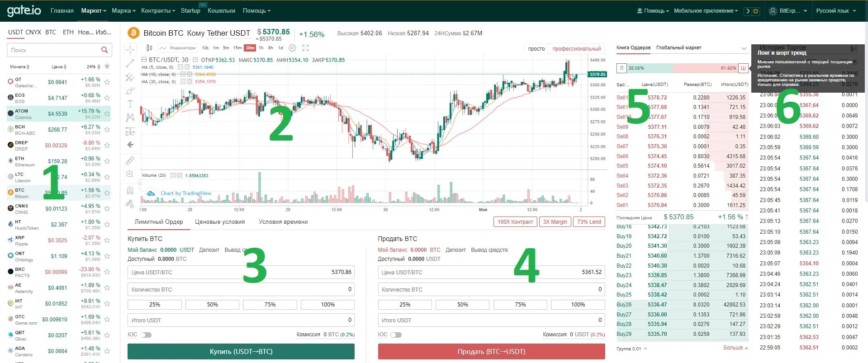Click the user avatar icon
Screen dimensions: 868x363
click(773, 11)
